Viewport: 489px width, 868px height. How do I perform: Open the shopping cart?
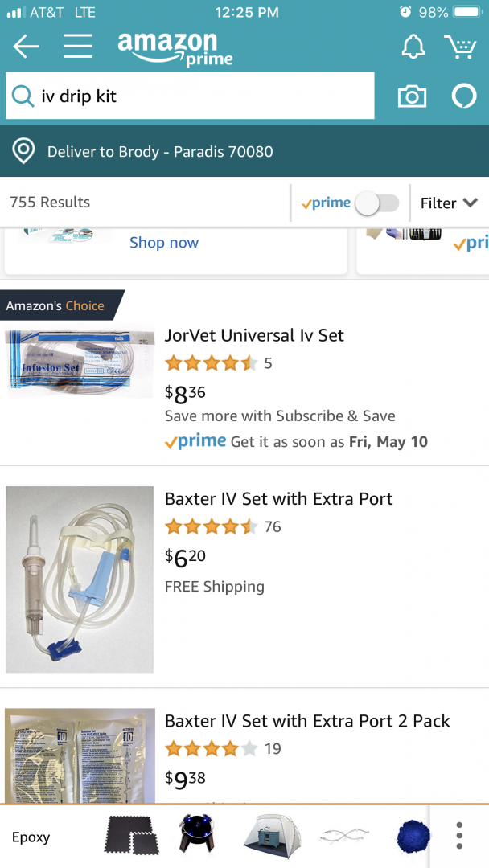460,47
